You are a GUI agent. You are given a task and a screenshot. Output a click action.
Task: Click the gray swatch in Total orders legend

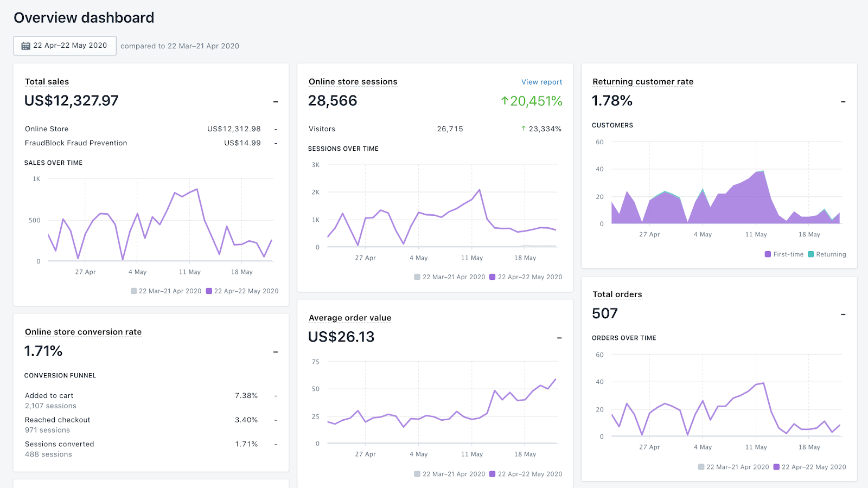[701, 467]
